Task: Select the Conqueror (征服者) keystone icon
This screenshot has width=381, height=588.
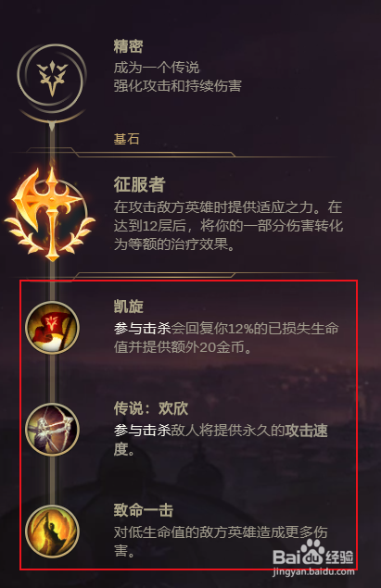Action: (50, 214)
